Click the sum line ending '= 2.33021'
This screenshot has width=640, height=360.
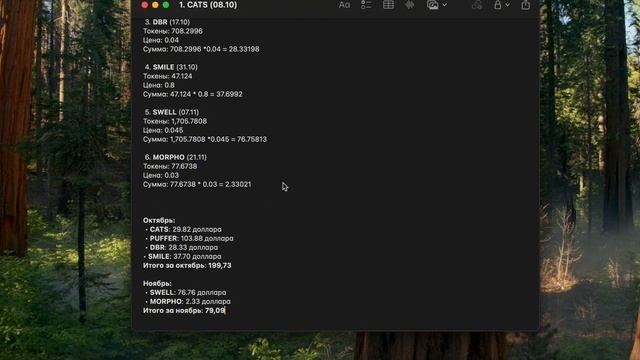pyautogui.click(x=197, y=184)
